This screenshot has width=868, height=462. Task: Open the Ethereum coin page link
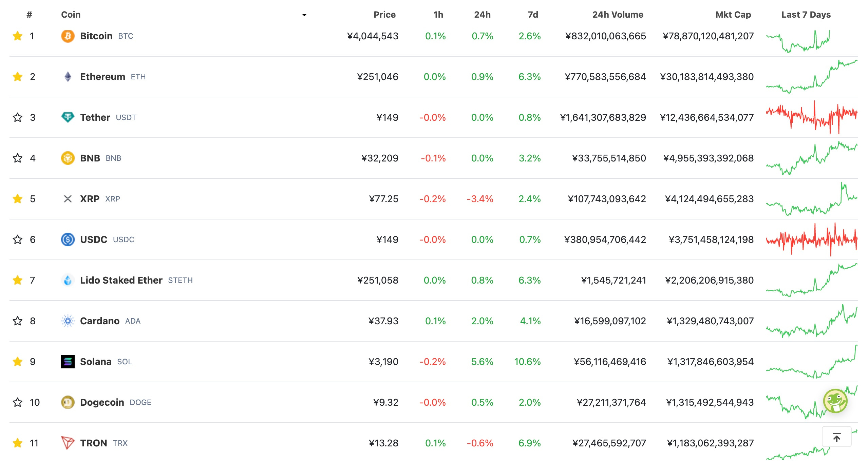pos(102,77)
